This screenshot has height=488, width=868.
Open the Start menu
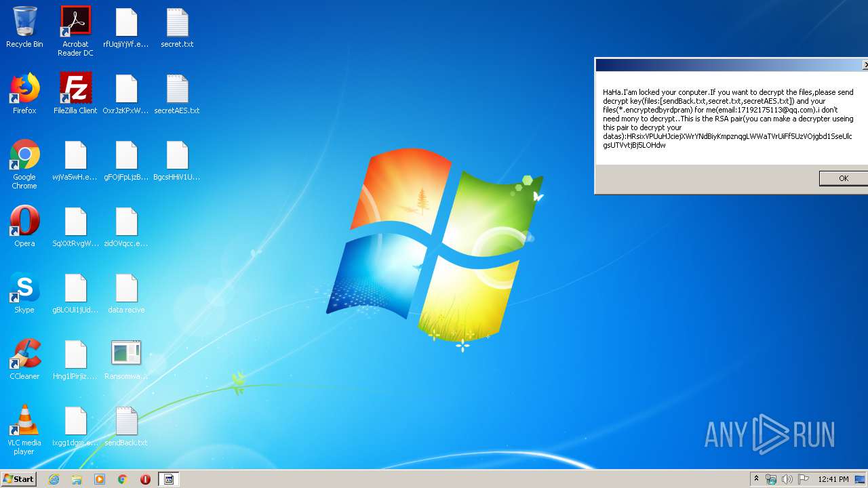pyautogui.click(x=19, y=479)
